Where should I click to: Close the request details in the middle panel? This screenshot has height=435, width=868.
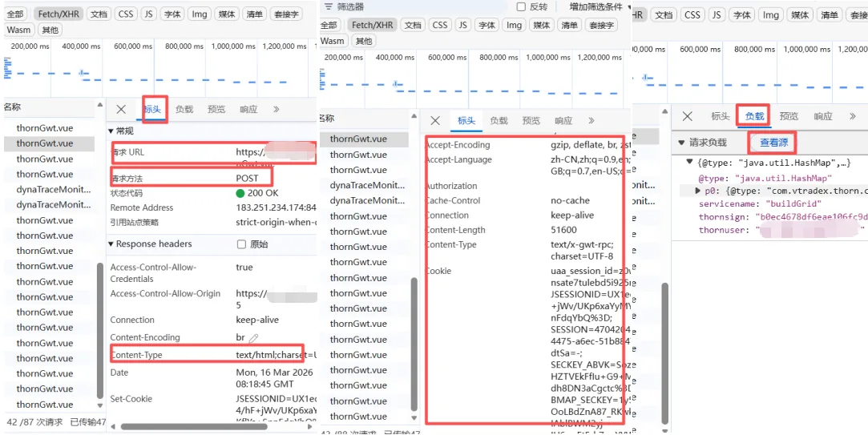coord(435,121)
